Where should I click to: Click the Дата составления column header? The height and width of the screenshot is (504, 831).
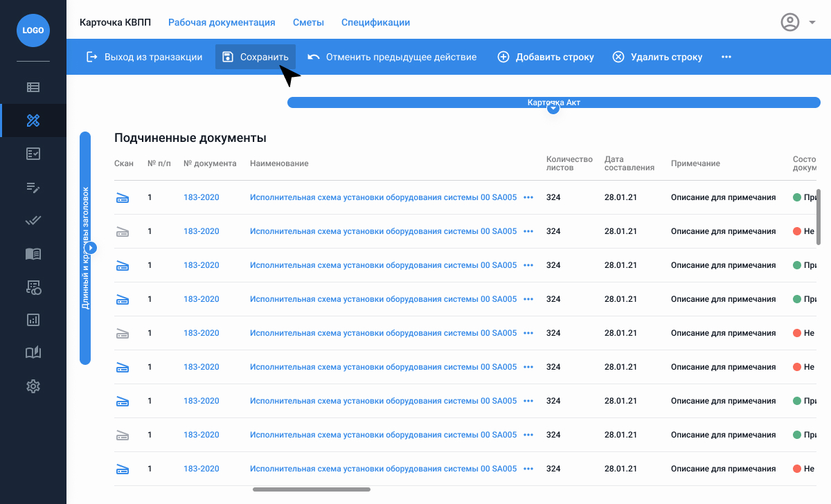(x=629, y=163)
